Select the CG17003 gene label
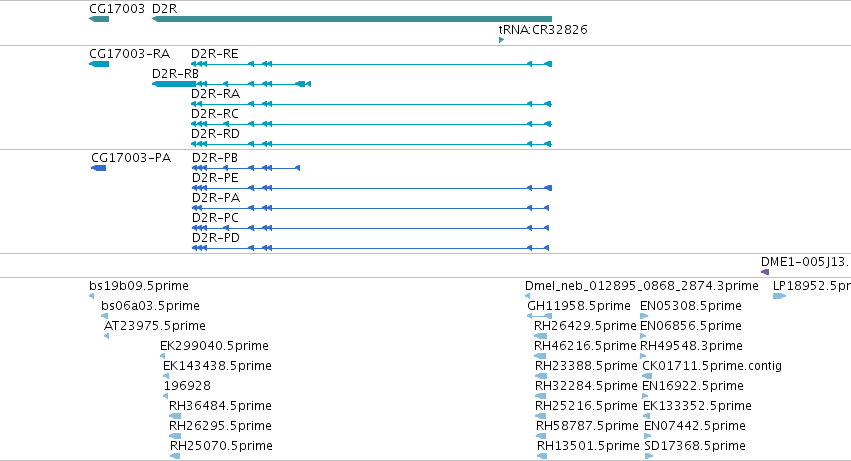This screenshot has width=851, height=461. pos(117,9)
